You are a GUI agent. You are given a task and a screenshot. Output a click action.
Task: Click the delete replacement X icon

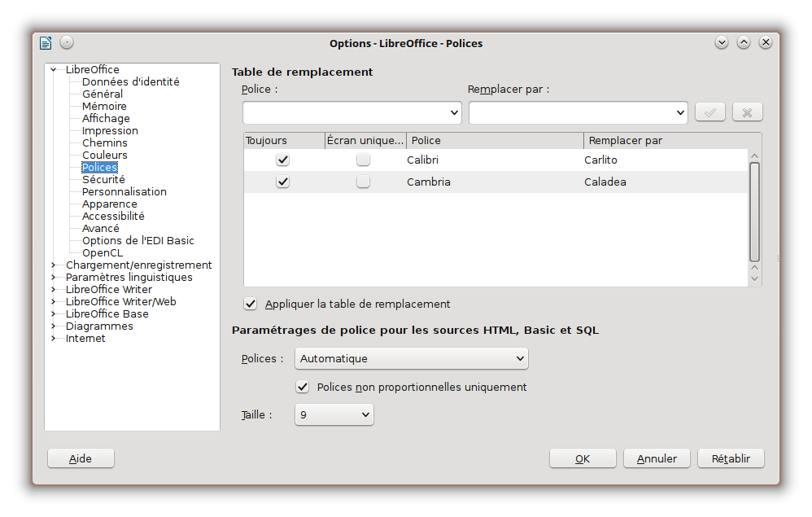tap(748, 112)
